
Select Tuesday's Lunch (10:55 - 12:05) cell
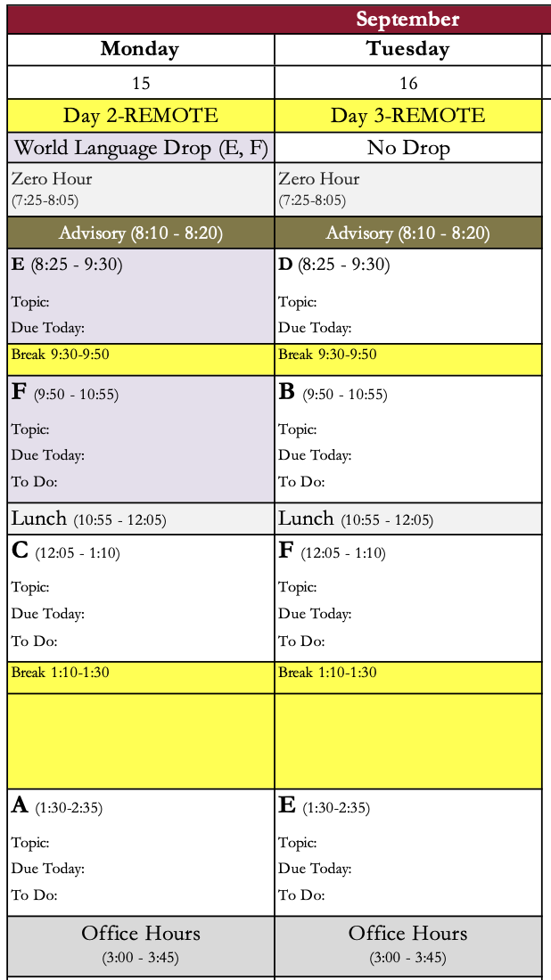point(408,519)
